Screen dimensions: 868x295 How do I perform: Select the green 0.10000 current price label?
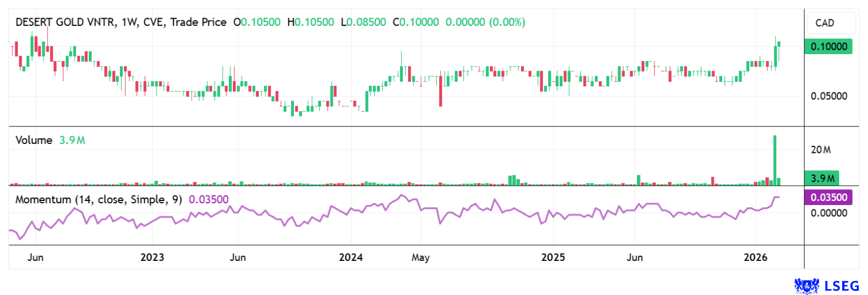(x=827, y=47)
